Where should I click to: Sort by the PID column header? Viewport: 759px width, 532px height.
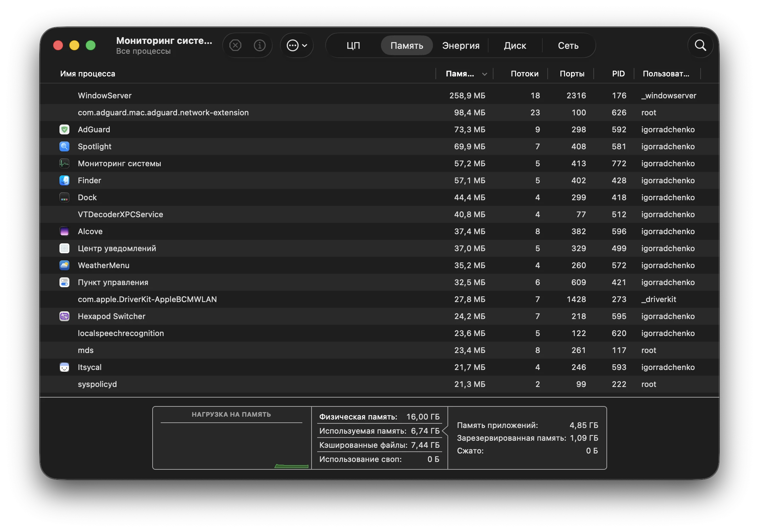click(618, 74)
